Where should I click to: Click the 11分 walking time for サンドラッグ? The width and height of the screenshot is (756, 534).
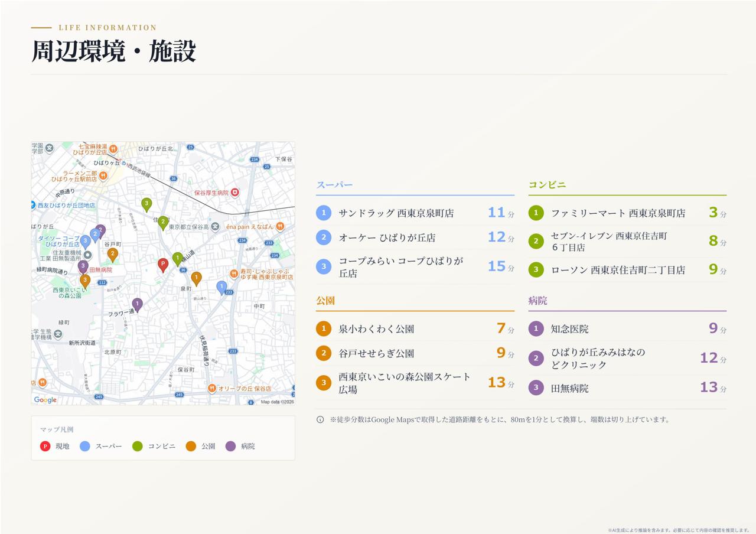coord(501,213)
